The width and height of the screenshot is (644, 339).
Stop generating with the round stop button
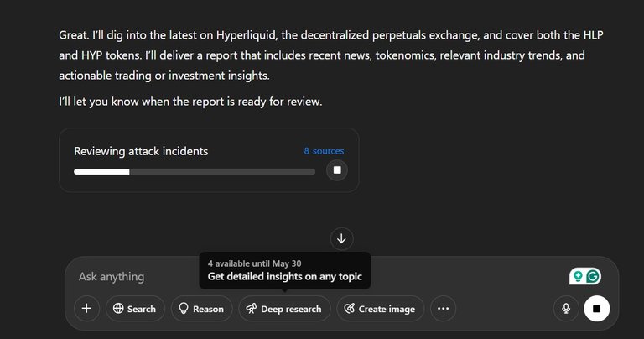pyautogui.click(x=597, y=309)
